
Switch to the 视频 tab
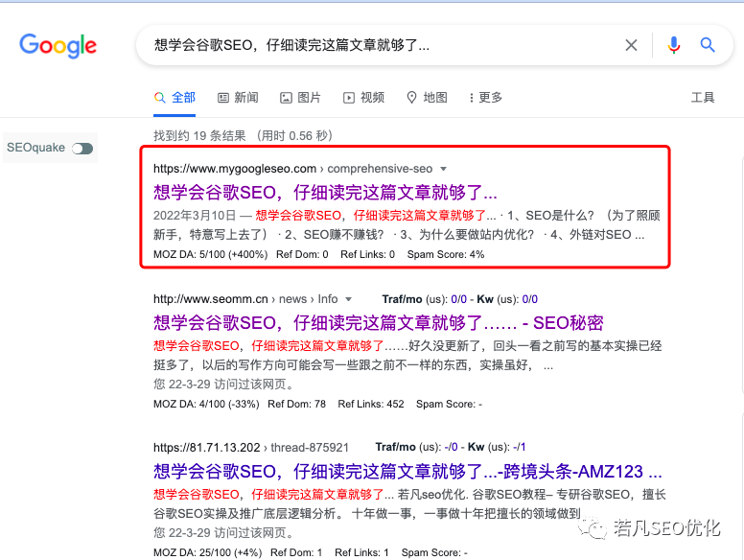[x=363, y=98]
